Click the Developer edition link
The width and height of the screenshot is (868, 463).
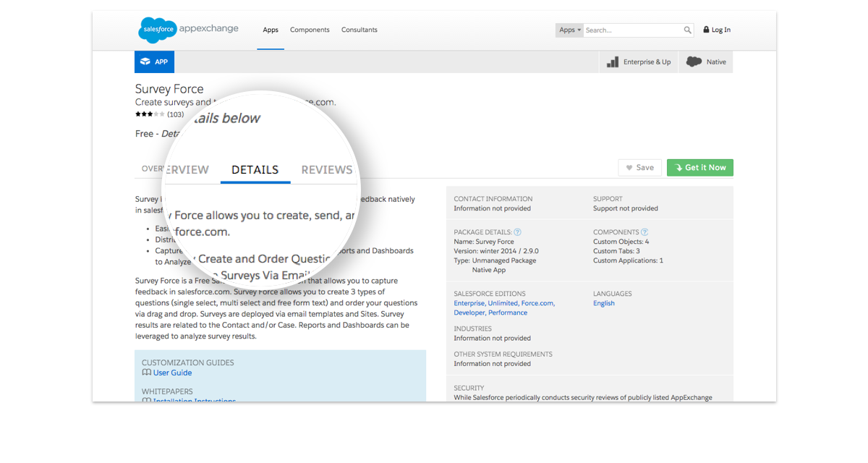[469, 313]
